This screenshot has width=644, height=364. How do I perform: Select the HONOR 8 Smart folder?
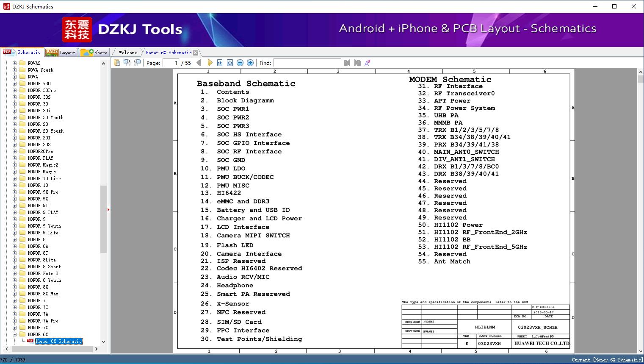[x=44, y=267]
